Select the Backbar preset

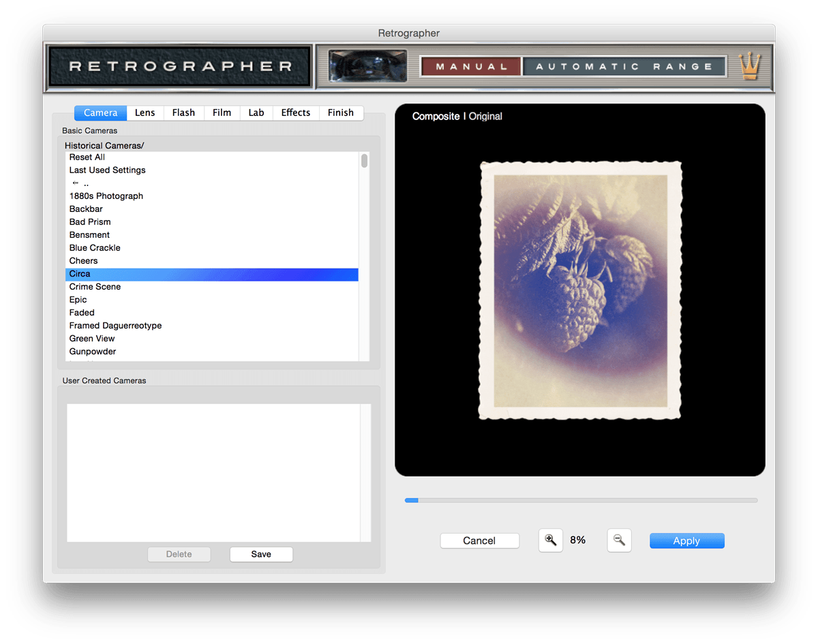point(212,209)
